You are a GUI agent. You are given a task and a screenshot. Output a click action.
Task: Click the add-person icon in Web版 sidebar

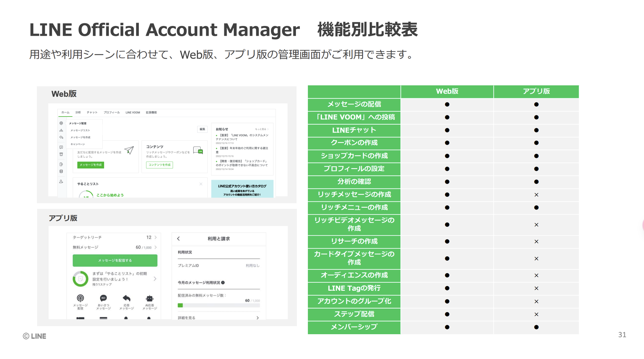(x=61, y=182)
